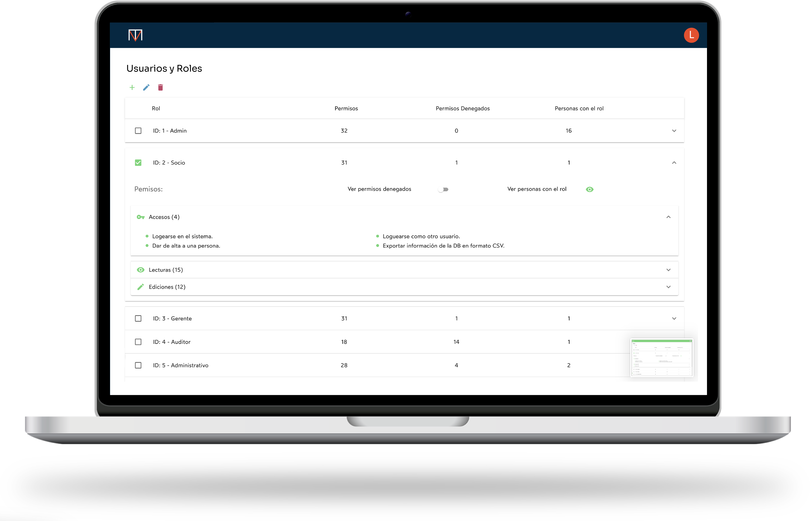This screenshot has height=521, width=812.
Task: Click the 'Ver permisos denegados' label
Action: pos(379,189)
